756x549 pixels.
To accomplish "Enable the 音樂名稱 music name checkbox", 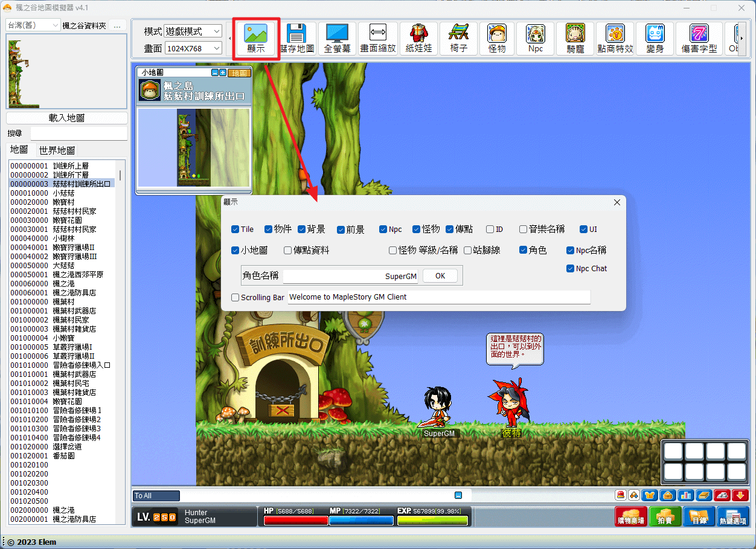I will [524, 230].
